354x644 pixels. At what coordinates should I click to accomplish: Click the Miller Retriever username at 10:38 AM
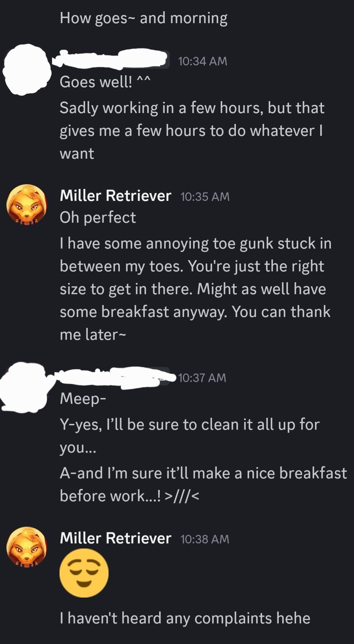tap(115, 538)
